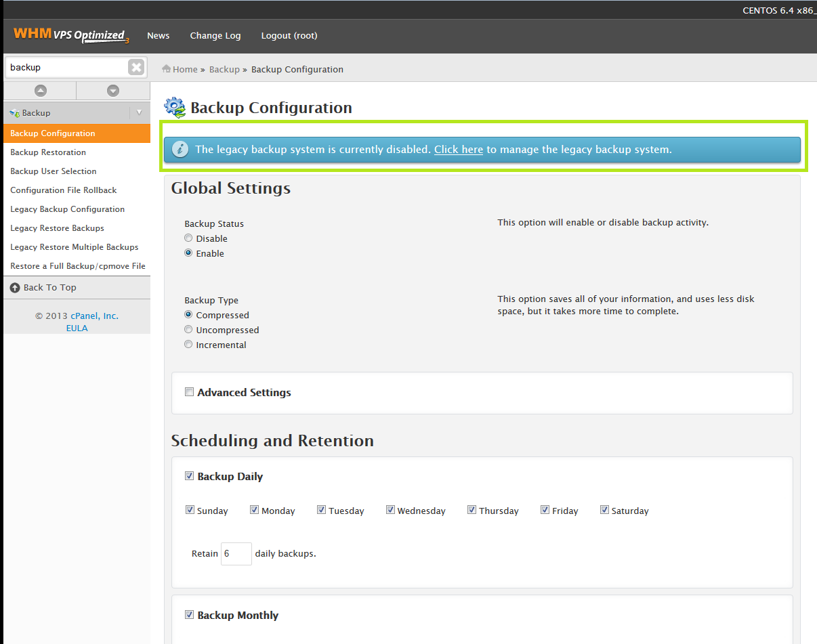This screenshot has width=817, height=644.
Task: Click the Back To Top link
Action: coord(50,288)
